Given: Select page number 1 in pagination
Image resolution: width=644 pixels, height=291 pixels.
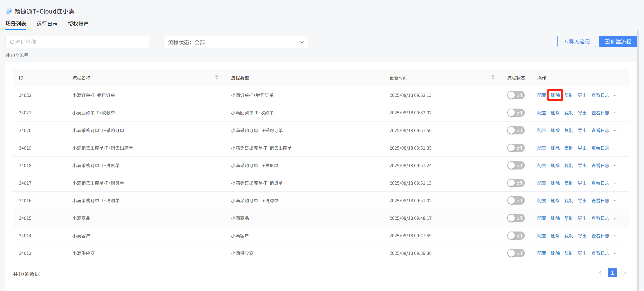Looking at the screenshot, I should [x=612, y=273].
